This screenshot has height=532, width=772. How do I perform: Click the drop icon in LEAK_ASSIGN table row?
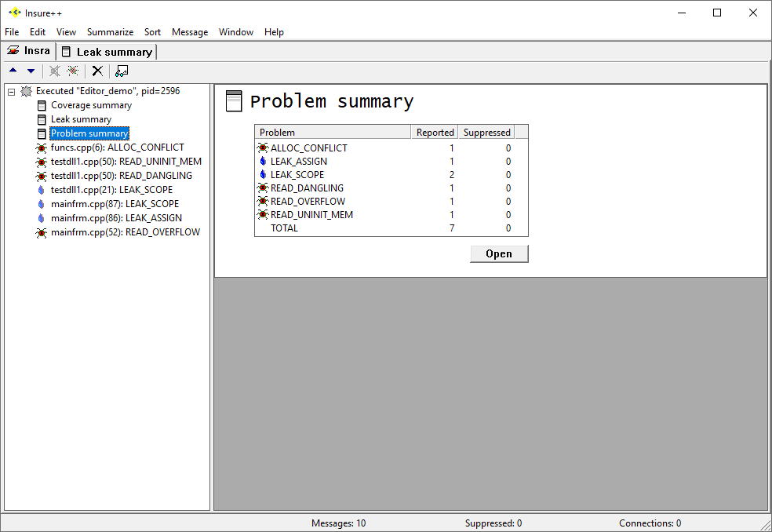click(x=263, y=161)
